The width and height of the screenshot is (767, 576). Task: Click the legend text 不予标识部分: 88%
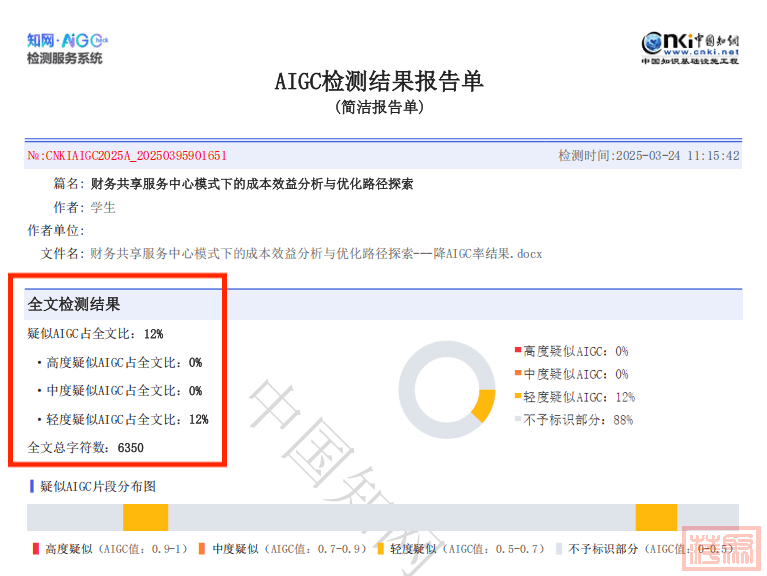coord(578,420)
